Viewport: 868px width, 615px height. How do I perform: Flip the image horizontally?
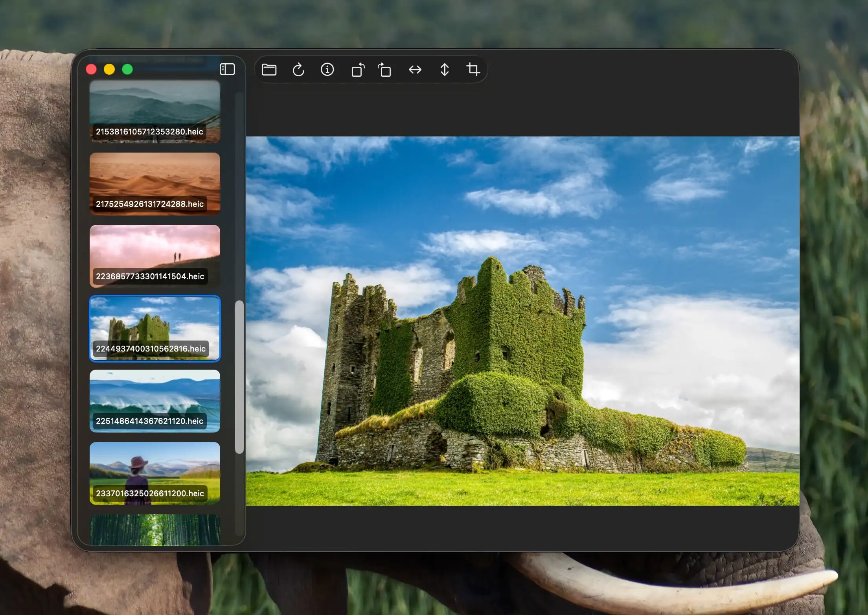(415, 70)
